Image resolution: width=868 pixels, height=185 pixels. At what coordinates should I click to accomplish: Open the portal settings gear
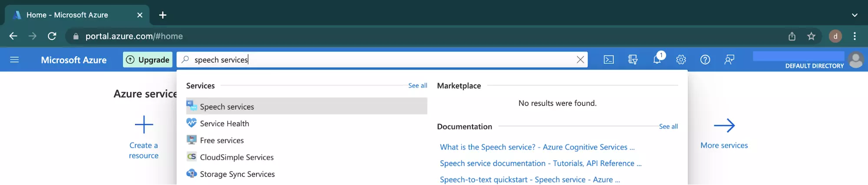681,60
